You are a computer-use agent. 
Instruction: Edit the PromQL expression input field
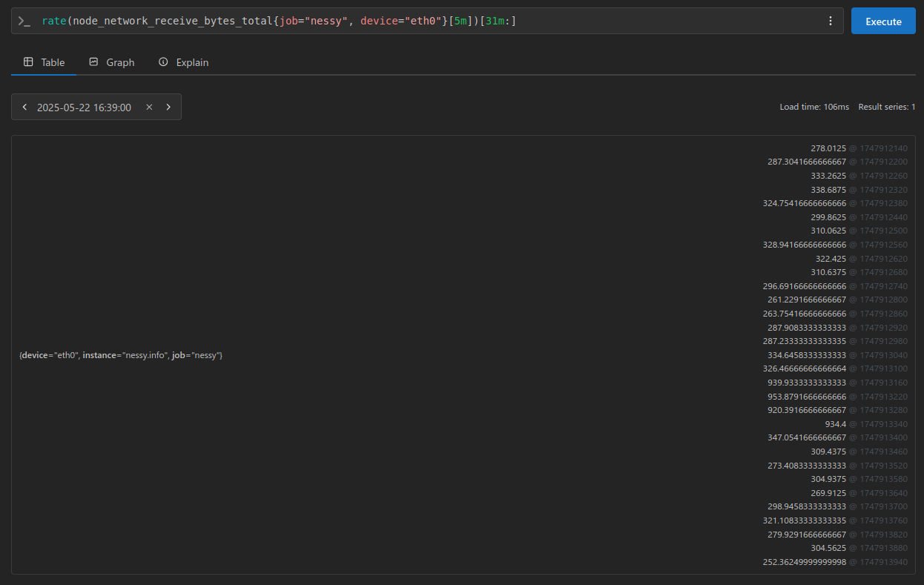[x=427, y=22]
